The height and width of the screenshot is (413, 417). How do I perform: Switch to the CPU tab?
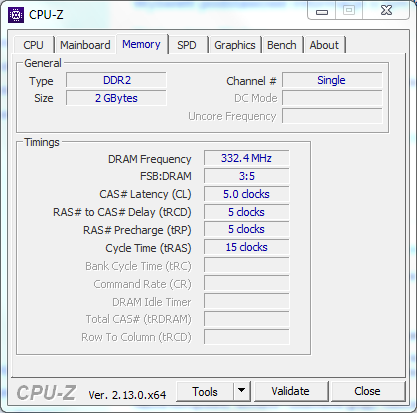tap(33, 45)
